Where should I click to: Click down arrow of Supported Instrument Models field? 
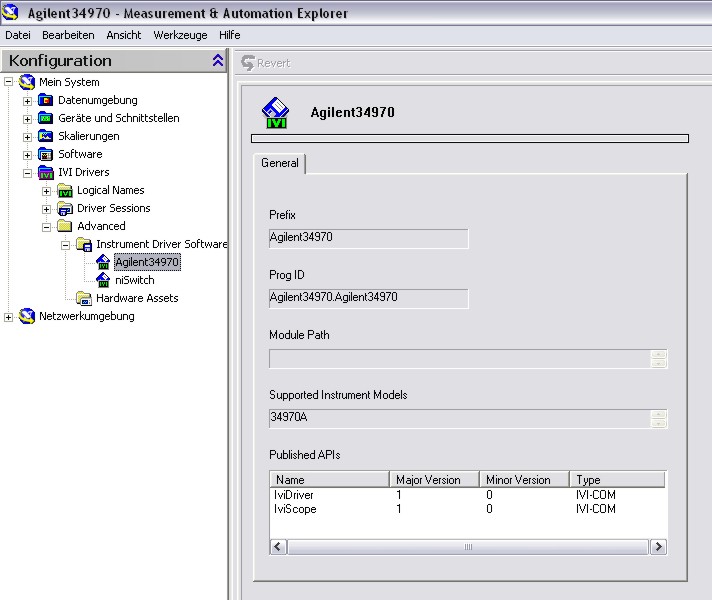point(658,423)
